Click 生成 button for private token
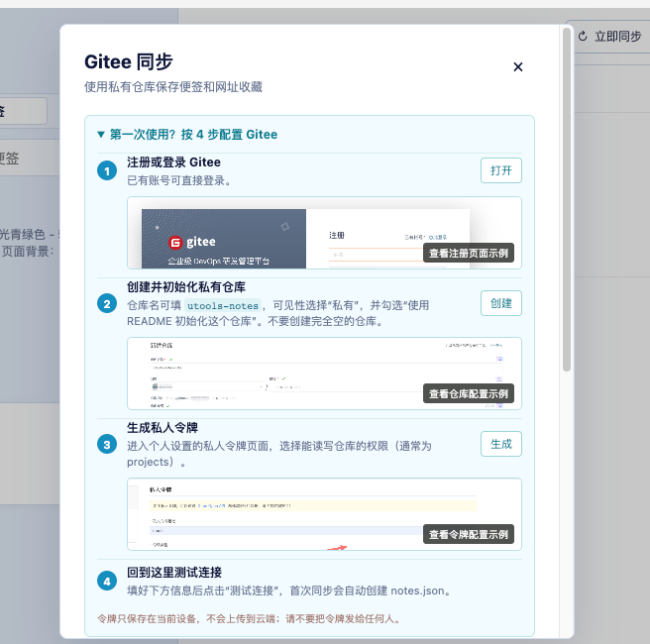 point(500,444)
